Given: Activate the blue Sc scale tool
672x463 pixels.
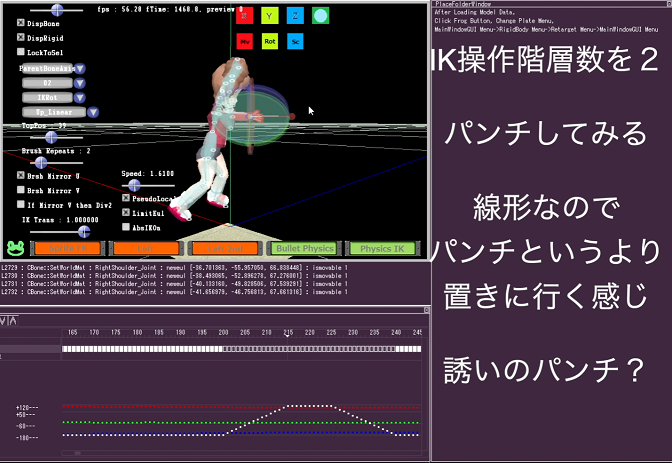Looking at the screenshot, I should click(295, 41).
